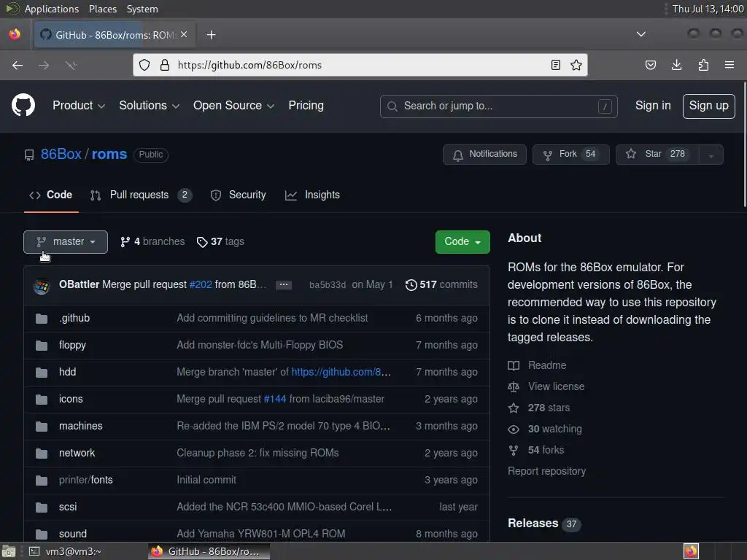Click the Firefox forward arrow
Image resolution: width=747 pixels, height=560 pixels.
[x=44, y=65]
